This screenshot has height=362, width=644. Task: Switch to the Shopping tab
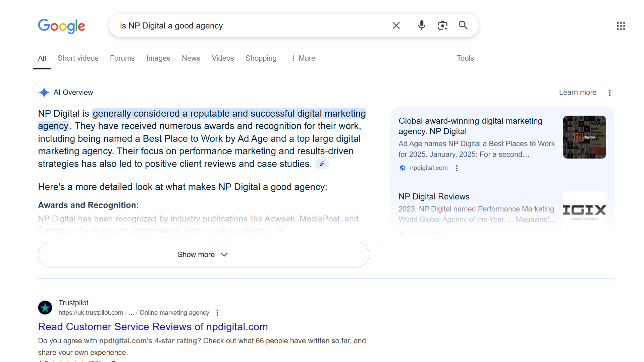(261, 58)
